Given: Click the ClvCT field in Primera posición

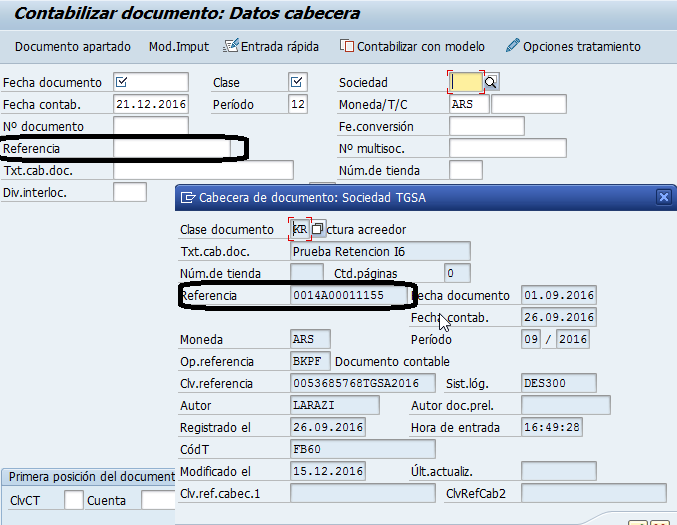Looking at the screenshot, I should 73,500.
